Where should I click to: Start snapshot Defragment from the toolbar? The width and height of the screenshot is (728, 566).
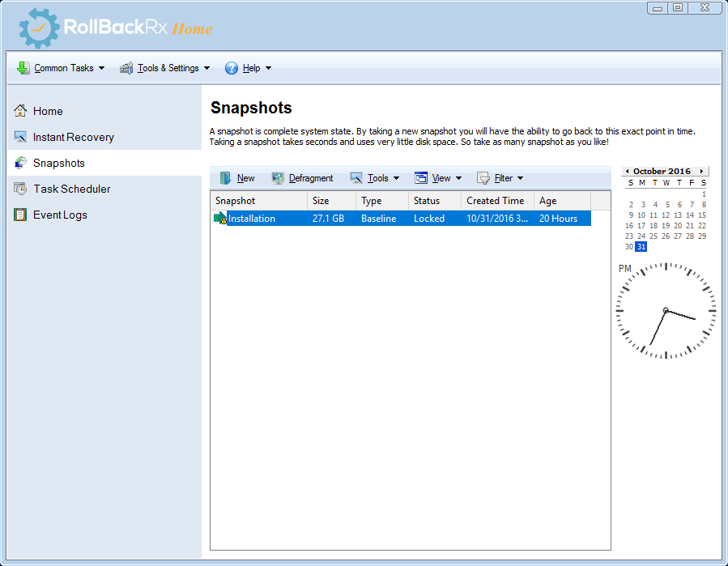click(x=303, y=177)
